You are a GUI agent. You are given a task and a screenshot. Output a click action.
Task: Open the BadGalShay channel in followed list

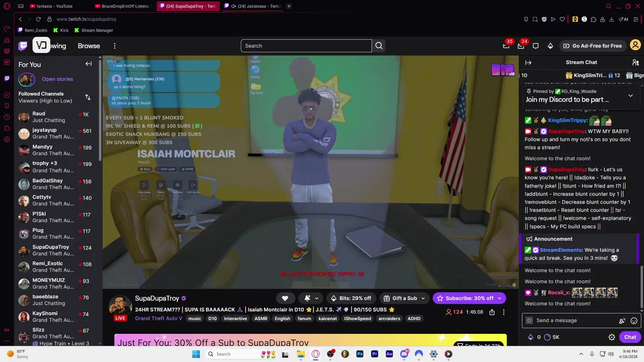58,184
